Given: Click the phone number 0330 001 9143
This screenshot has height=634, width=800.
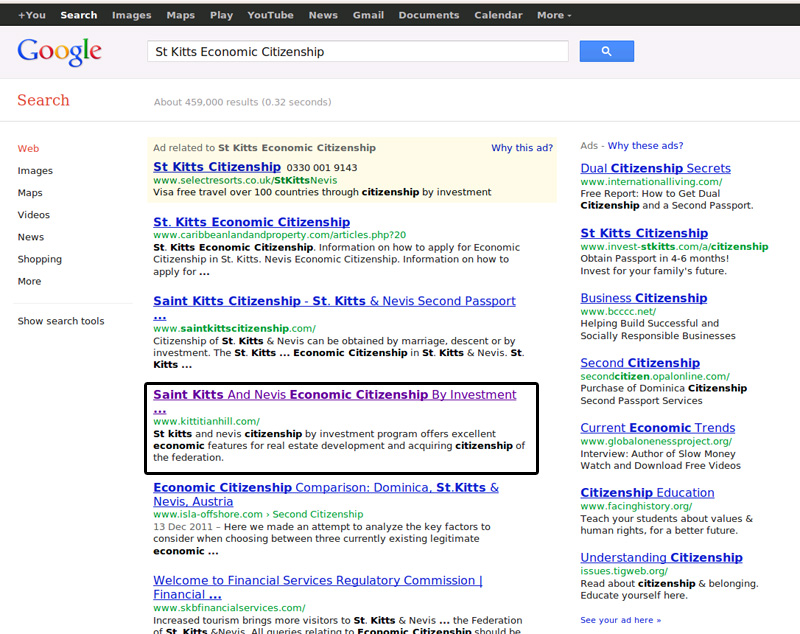Looking at the screenshot, I should [x=322, y=168].
